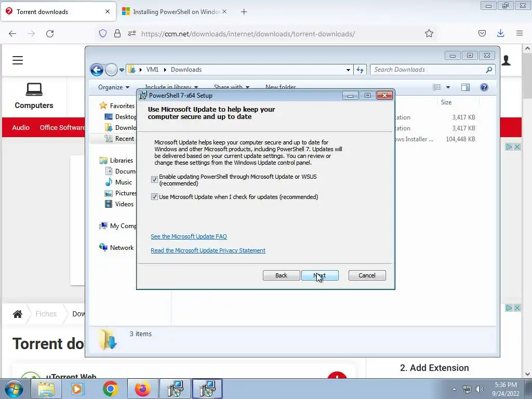Click the CCM user account icon
The image size is (532, 399).
click(506, 60)
